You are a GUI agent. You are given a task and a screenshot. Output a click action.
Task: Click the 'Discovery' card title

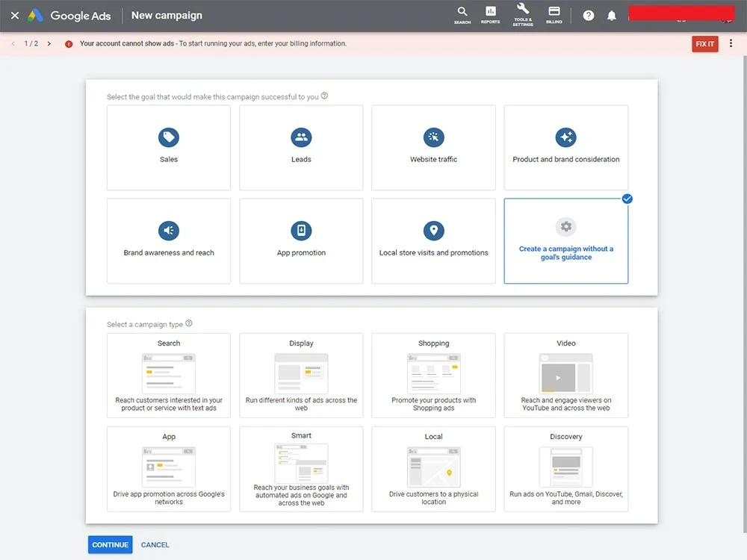[566, 437]
